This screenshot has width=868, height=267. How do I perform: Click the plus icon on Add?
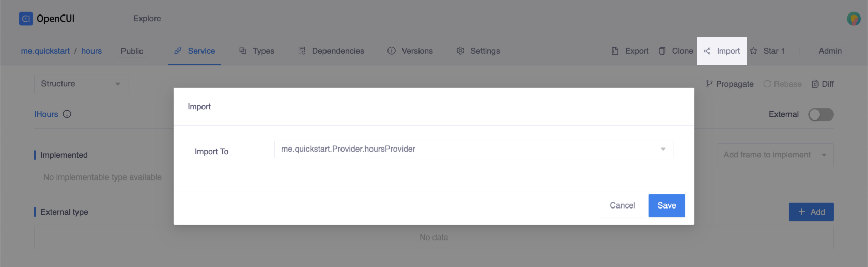(x=802, y=212)
